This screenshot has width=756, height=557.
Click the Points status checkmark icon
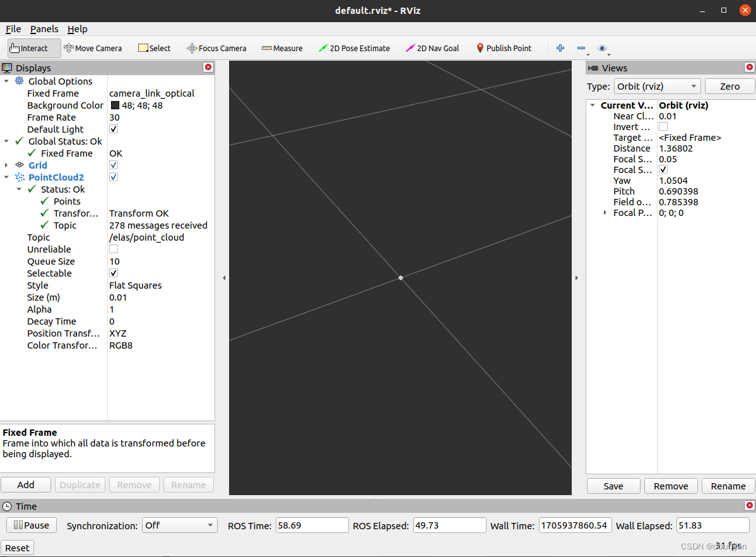pos(45,201)
